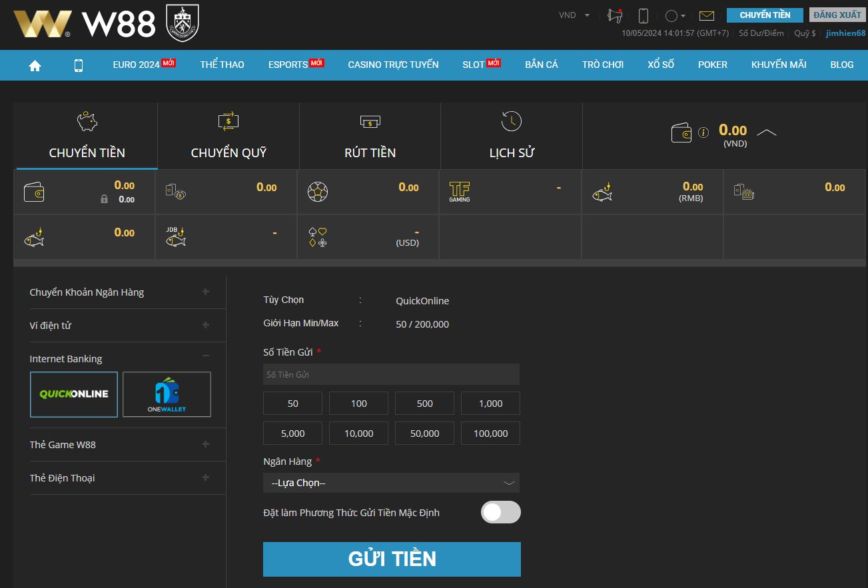Click the slot machine wallet icon

click(744, 192)
